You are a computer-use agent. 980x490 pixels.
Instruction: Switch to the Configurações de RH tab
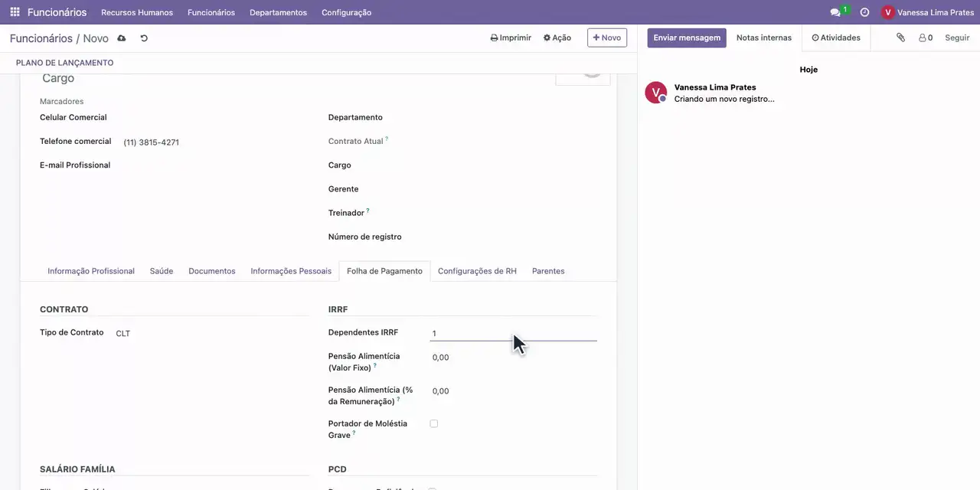[477, 271]
